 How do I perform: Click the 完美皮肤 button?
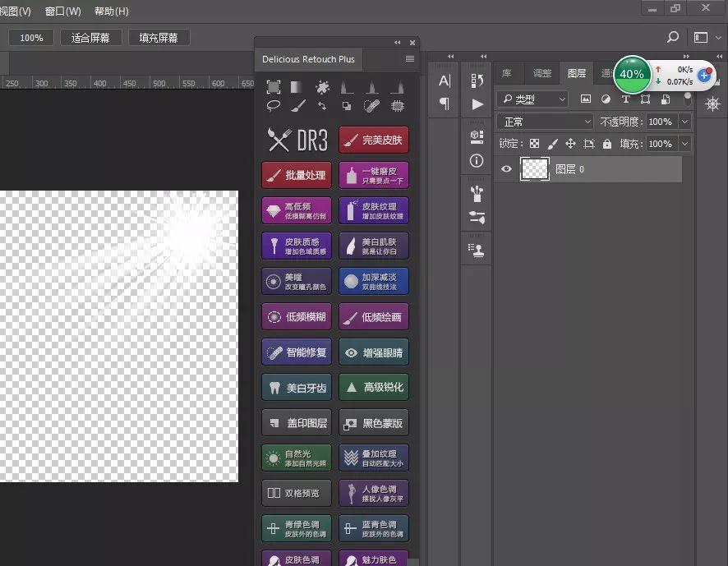[x=374, y=140]
